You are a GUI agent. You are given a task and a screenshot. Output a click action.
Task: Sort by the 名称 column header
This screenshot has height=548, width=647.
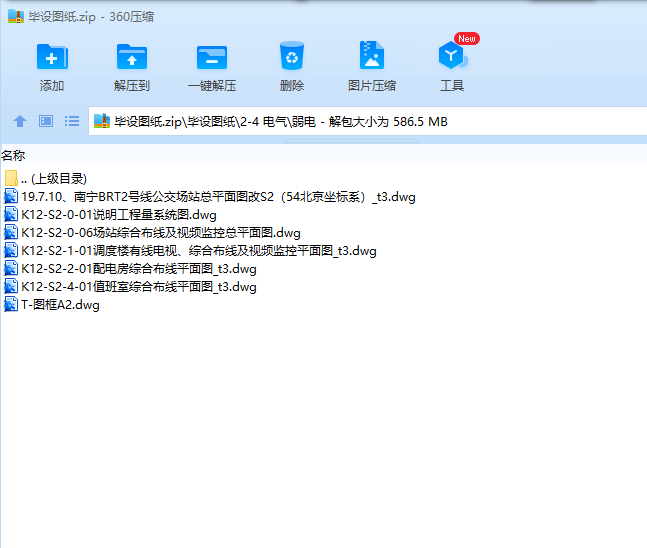[x=13, y=156]
